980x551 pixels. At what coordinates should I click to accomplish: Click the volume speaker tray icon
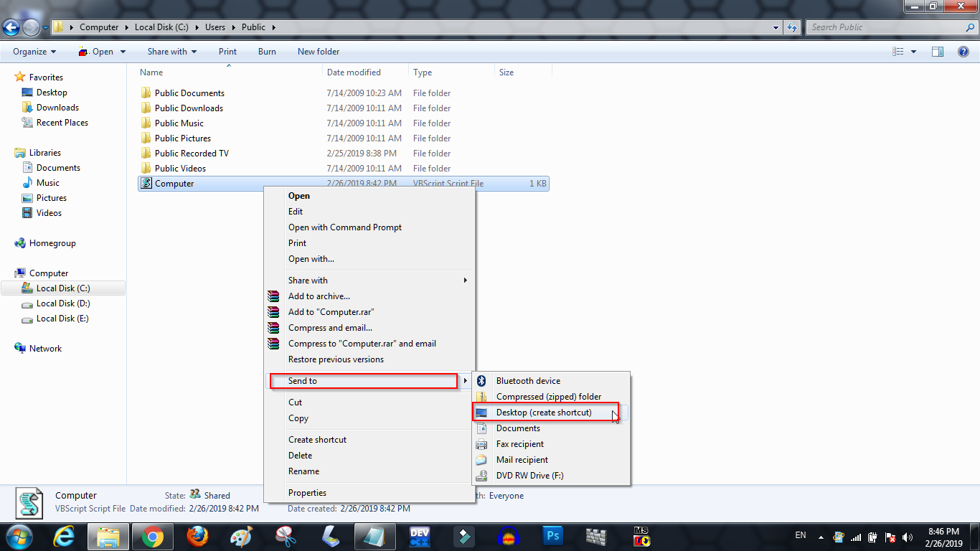908,537
